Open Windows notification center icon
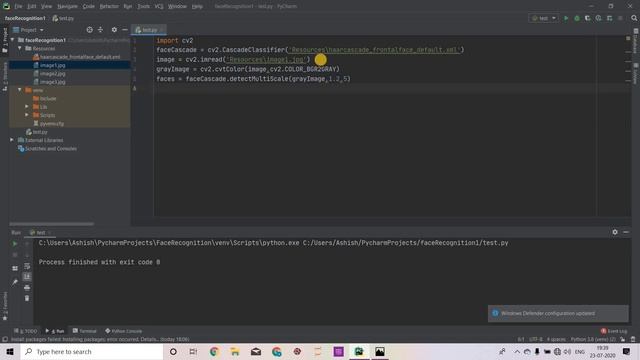This screenshot has width=640, height=360. click(627, 351)
